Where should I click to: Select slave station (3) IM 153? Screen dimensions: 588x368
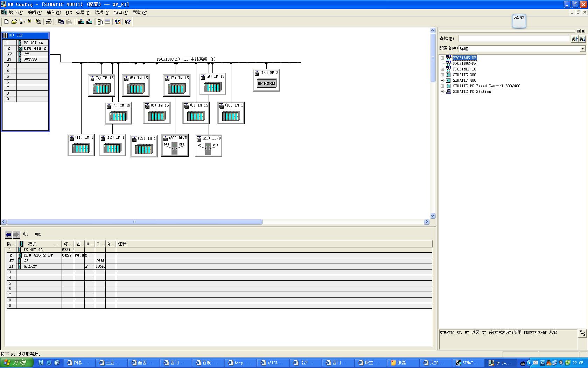(101, 85)
